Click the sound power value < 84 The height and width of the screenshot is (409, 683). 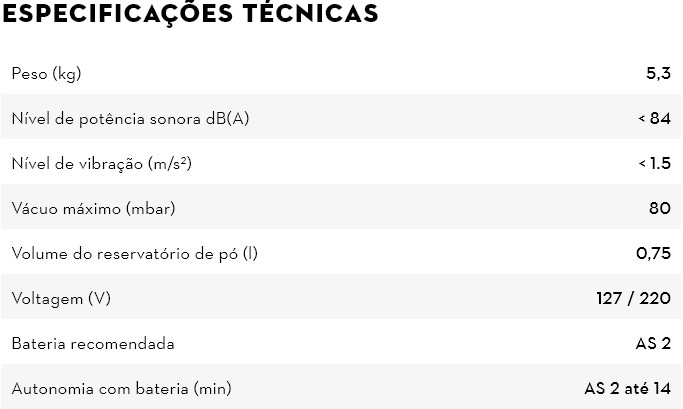coord(654,118)
